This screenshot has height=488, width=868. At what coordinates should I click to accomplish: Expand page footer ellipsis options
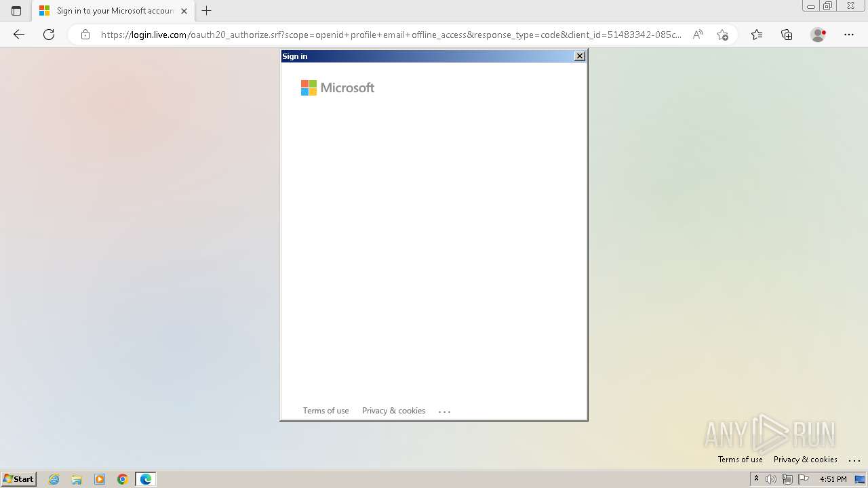pyautogui.click(x=854, y=460)
